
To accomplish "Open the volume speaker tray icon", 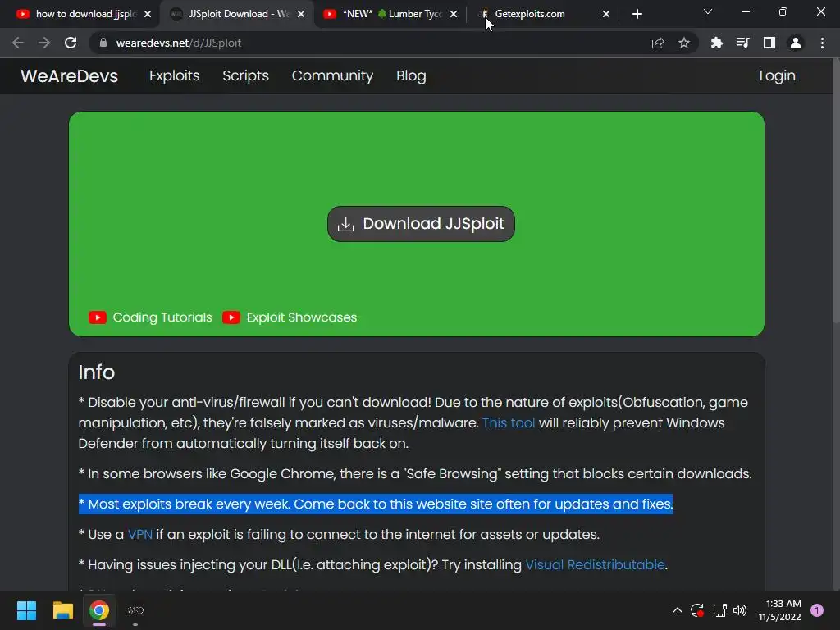I will click(x=740, y=610).
